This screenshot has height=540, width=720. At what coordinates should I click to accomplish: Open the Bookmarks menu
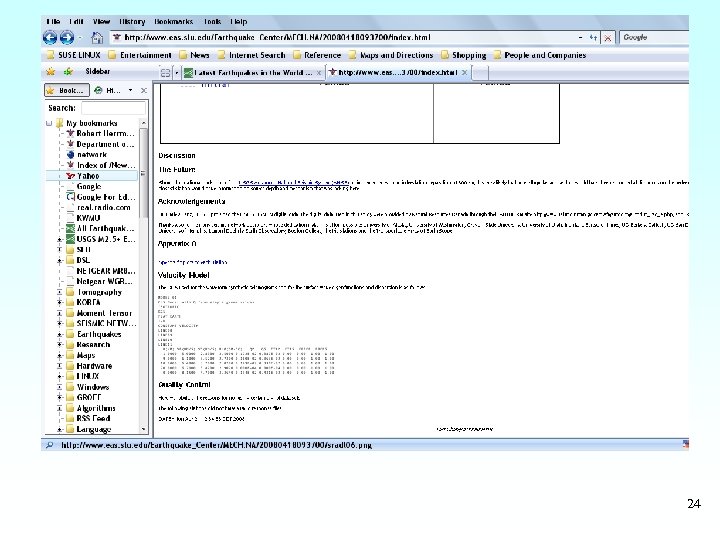tap(174, 22)
